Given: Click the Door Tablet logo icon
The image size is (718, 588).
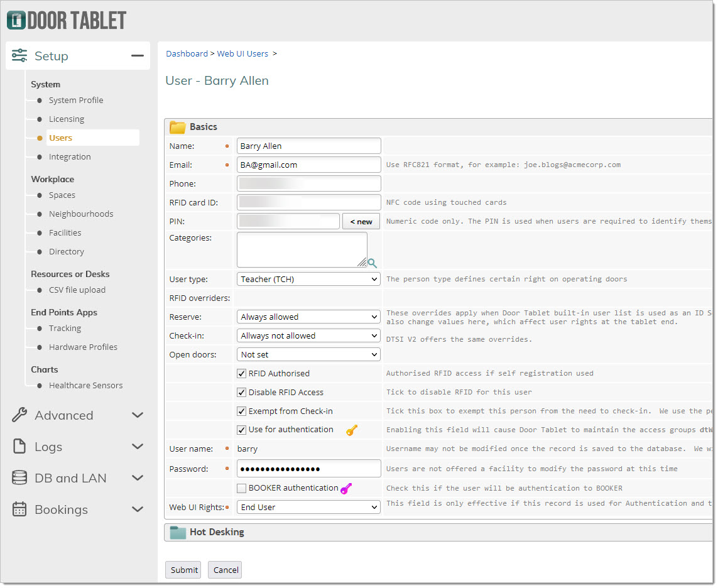Looking at the screenshot, I should [16, 20].
